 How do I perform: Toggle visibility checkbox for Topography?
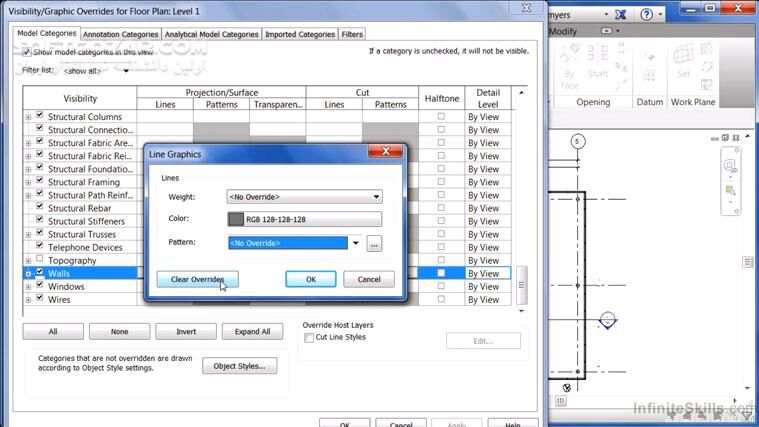40,260
